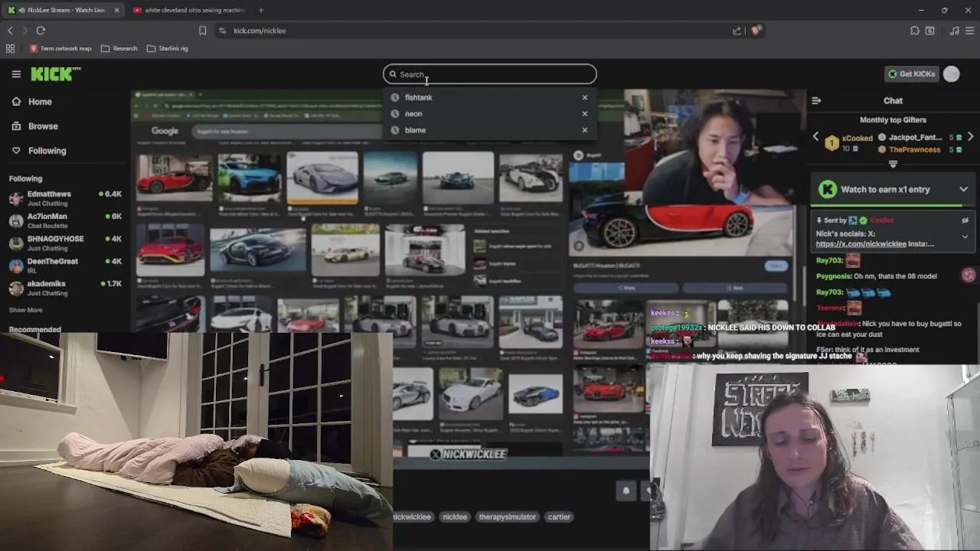Go back in browser
Screen dimensions: 980x551
[x=10, y=31]
